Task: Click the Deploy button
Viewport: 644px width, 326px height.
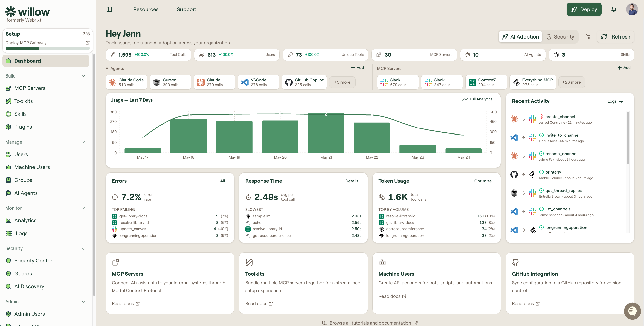Action: [x=584, y=9]
